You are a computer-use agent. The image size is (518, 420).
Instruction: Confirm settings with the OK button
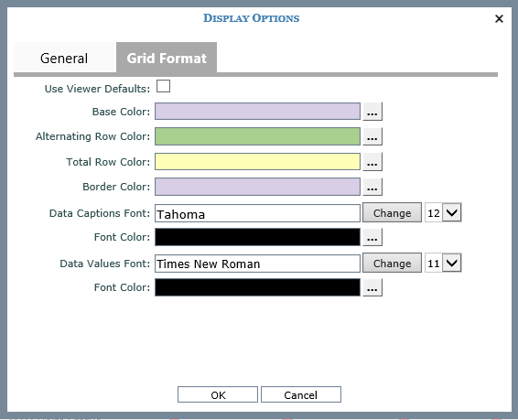coord(218,394)
